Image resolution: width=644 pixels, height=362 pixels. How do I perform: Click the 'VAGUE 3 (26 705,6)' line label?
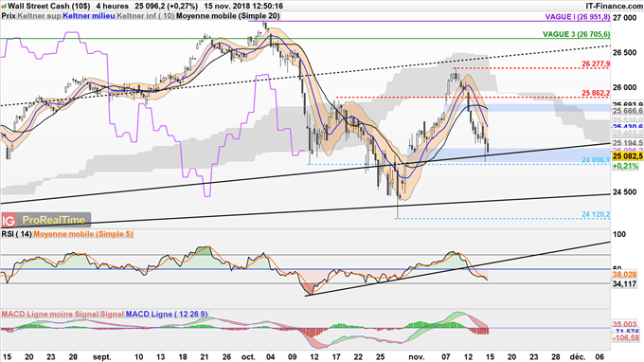pyautogui.click(x=576, y=34)
